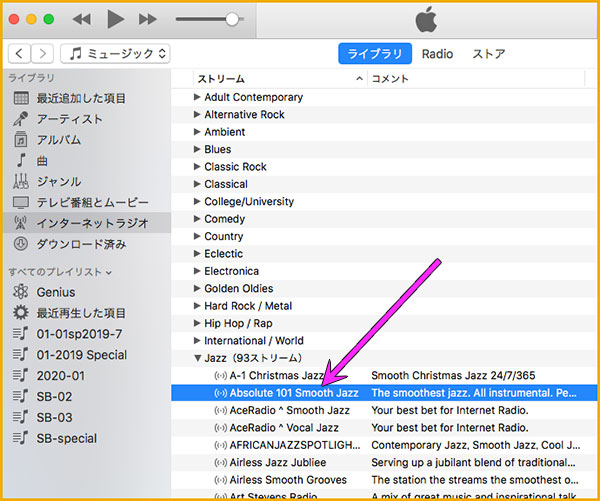Open 最近追加した項目 grid icon in sidebar

pyautogui.click(x=21, y=98)
